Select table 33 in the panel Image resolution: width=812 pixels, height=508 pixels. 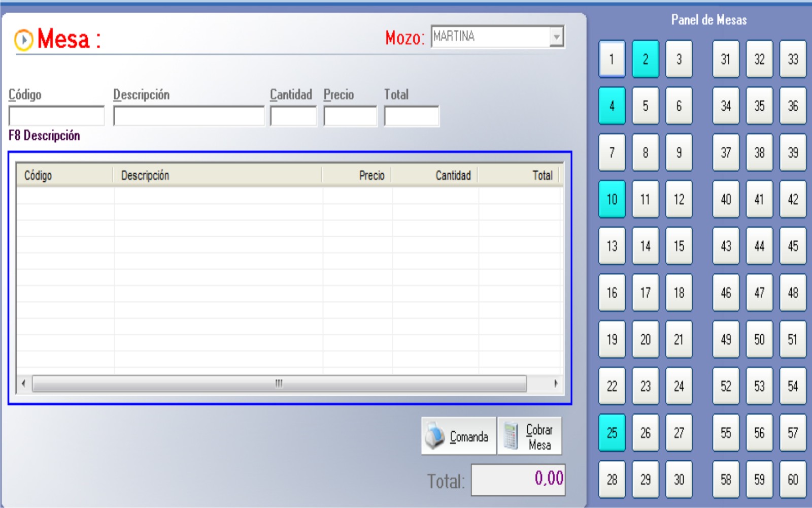tap(792, 59)
